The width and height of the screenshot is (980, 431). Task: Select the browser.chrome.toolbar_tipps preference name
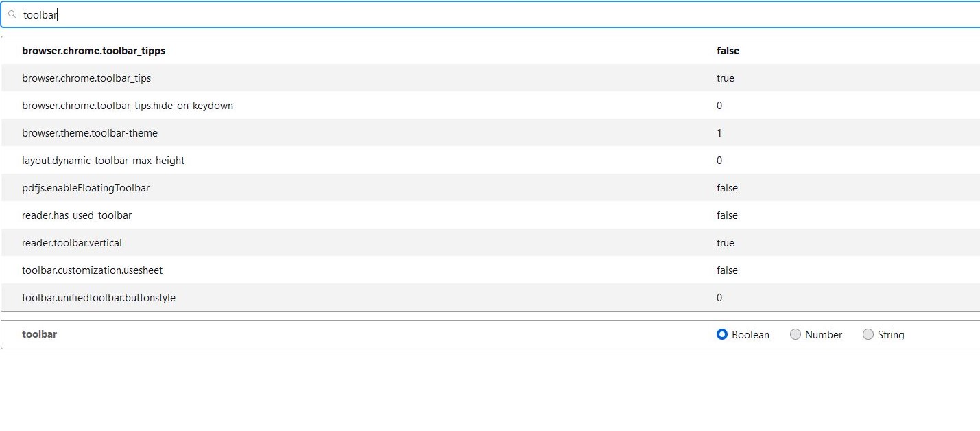(x=93, y=51)
